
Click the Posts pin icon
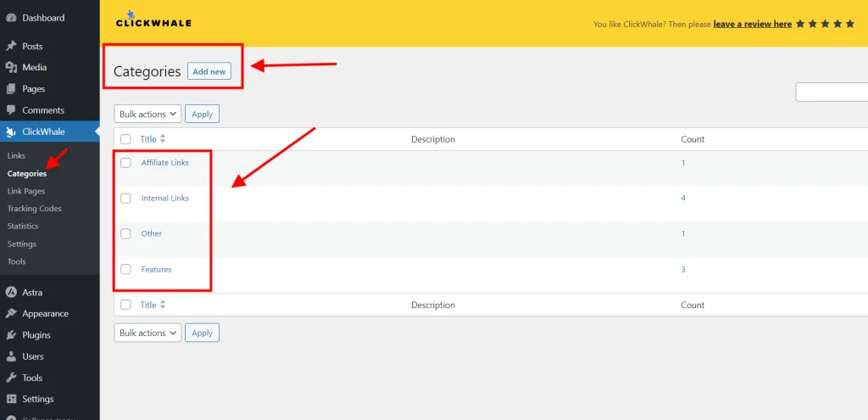tap(11, 47)
